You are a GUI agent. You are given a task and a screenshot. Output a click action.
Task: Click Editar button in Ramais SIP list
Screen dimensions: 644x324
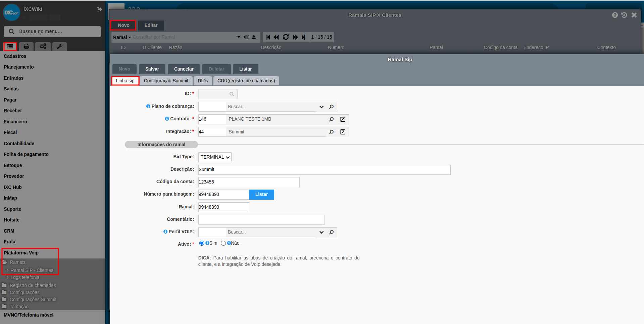point(151,25)
